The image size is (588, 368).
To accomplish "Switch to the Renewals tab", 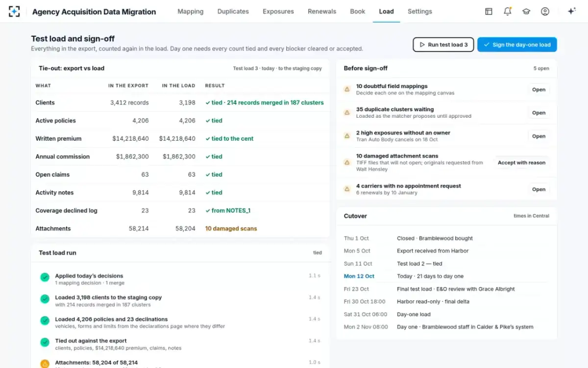I will click(322, 11).
